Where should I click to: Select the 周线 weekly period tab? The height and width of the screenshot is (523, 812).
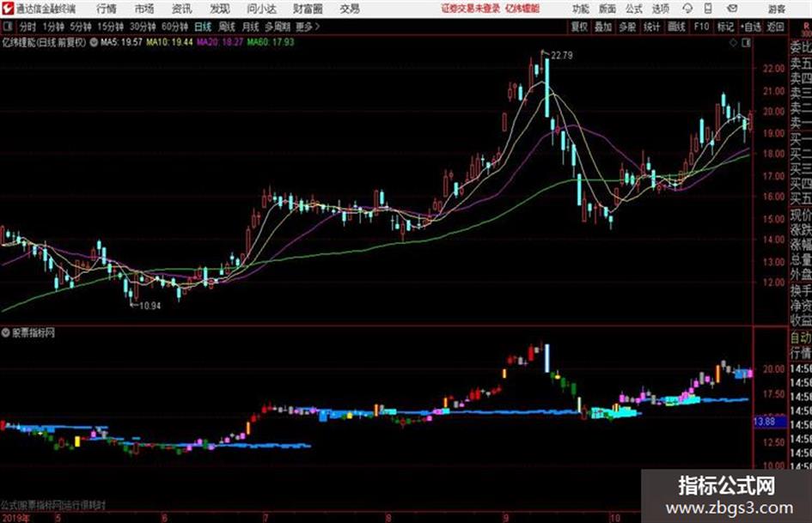227,27
